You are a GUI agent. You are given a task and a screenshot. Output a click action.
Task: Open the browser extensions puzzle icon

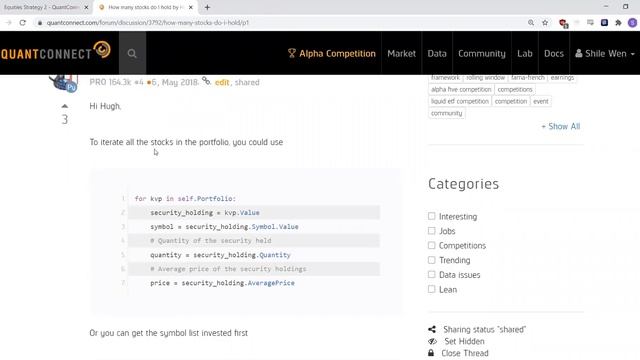coord(618,23)
